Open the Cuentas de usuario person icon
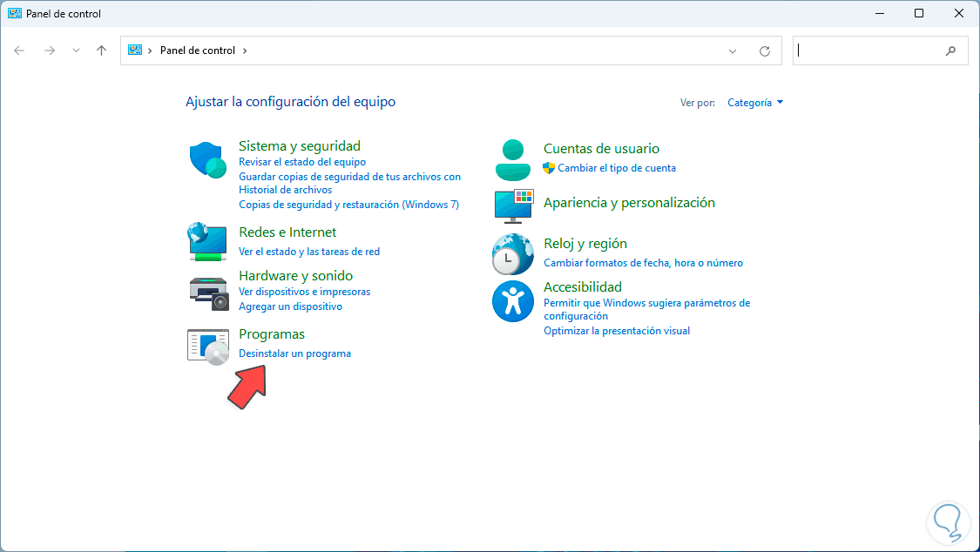Image resolution: width=980 pixels, height=552 pixels. [512, 160]
